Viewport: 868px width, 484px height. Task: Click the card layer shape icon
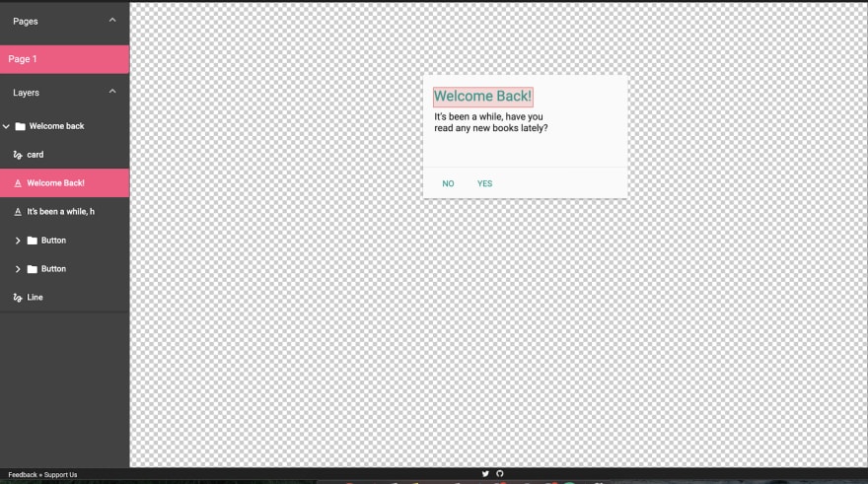coord(18,155)
